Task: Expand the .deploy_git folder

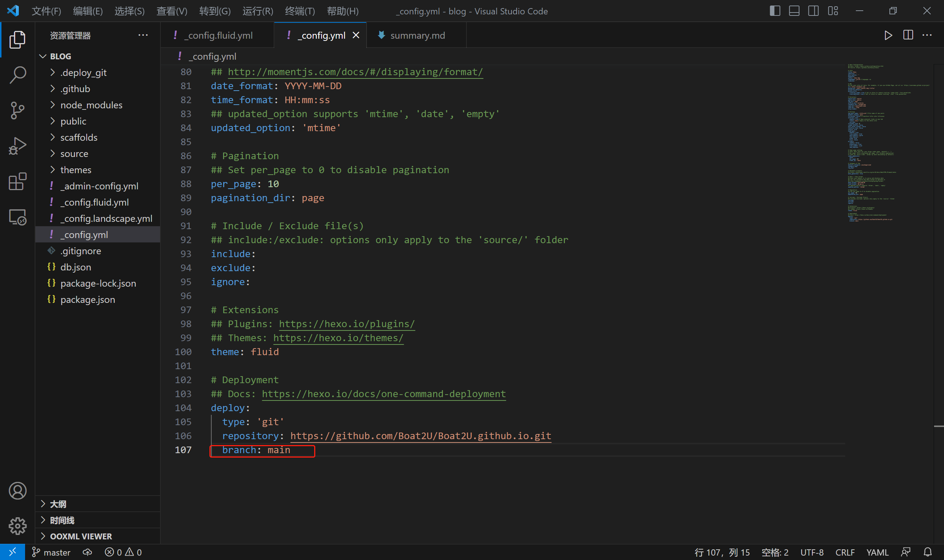Action: point(52,72)
